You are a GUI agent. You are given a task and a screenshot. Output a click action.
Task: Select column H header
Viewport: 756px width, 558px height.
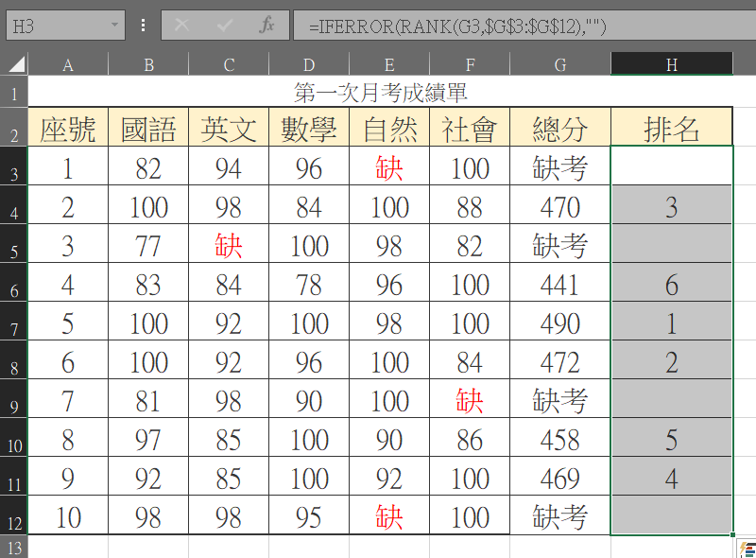(x=672, y=64)
